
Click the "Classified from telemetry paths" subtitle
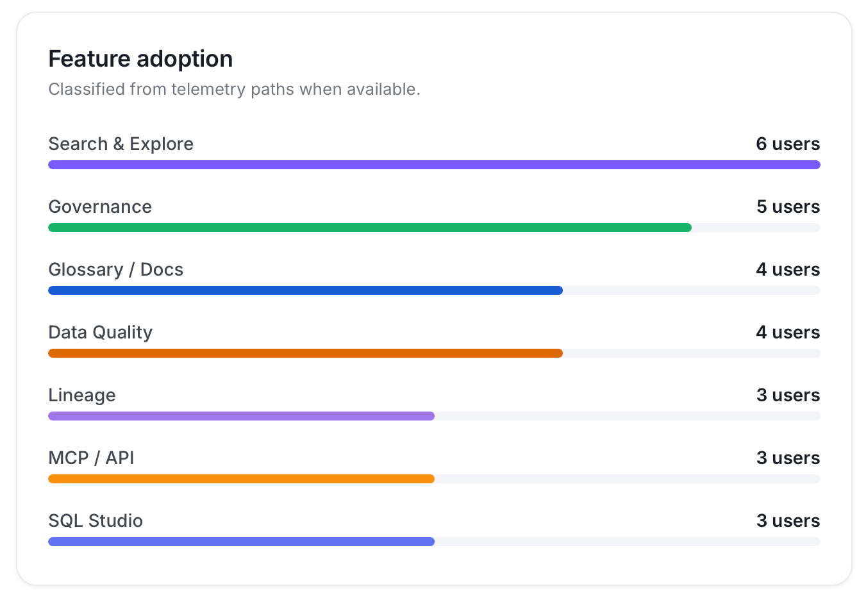point(234,89)
